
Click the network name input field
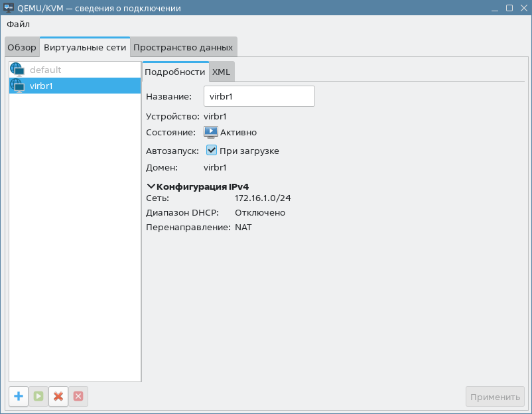[x=259, y=96]
